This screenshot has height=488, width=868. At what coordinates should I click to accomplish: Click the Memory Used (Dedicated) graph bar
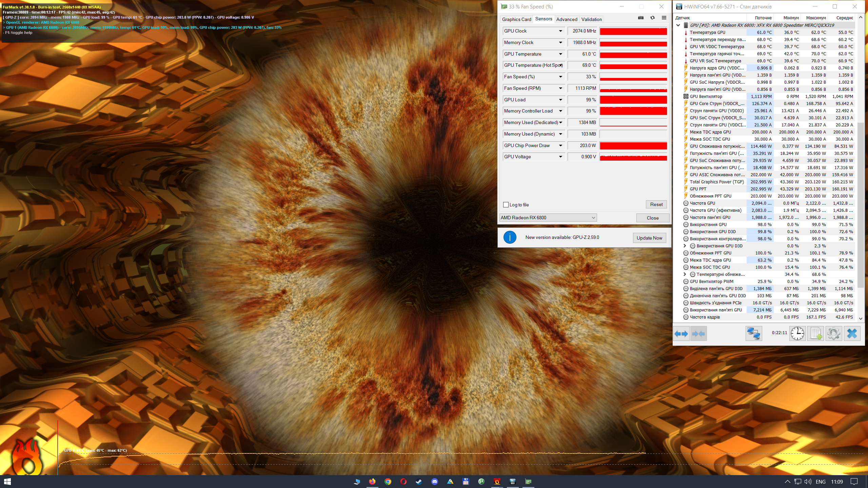[633, 122]
